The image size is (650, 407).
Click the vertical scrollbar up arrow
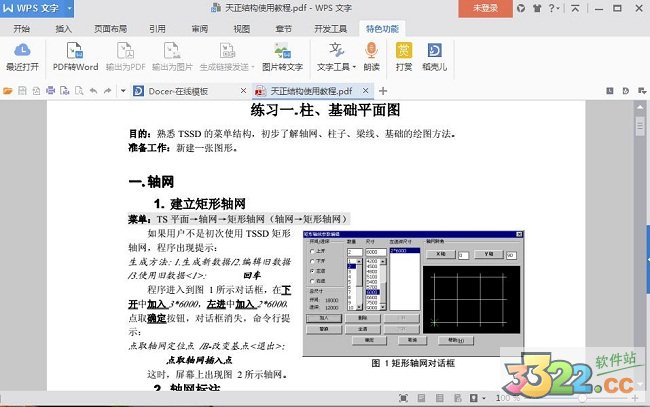pos(640,107)
